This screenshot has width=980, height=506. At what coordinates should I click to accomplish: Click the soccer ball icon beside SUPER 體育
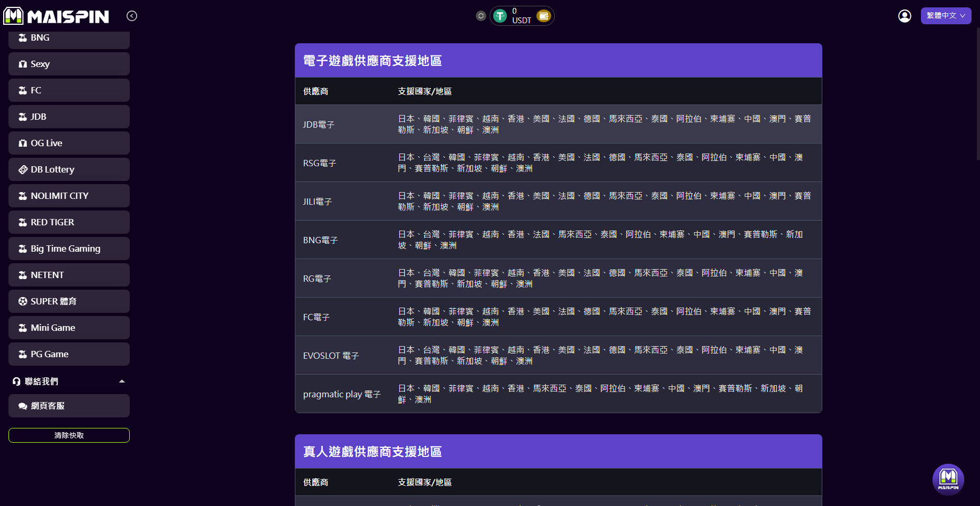(23, 301)
